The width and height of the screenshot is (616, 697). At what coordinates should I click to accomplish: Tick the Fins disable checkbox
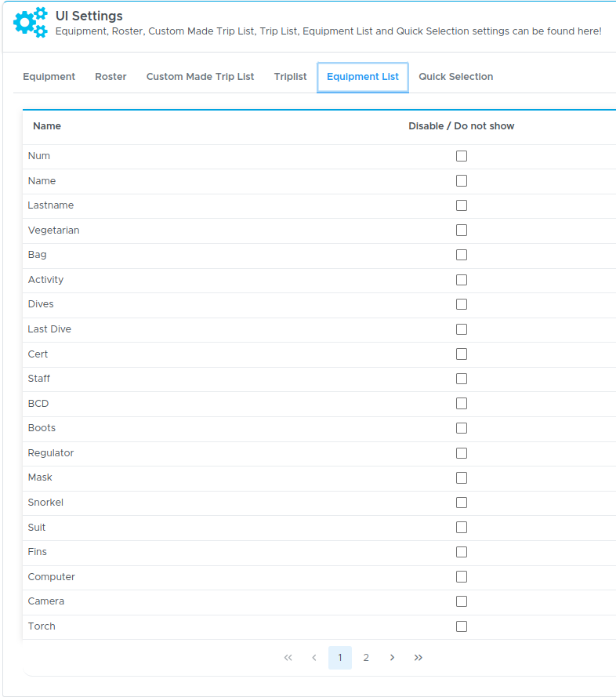coord(462,552)
